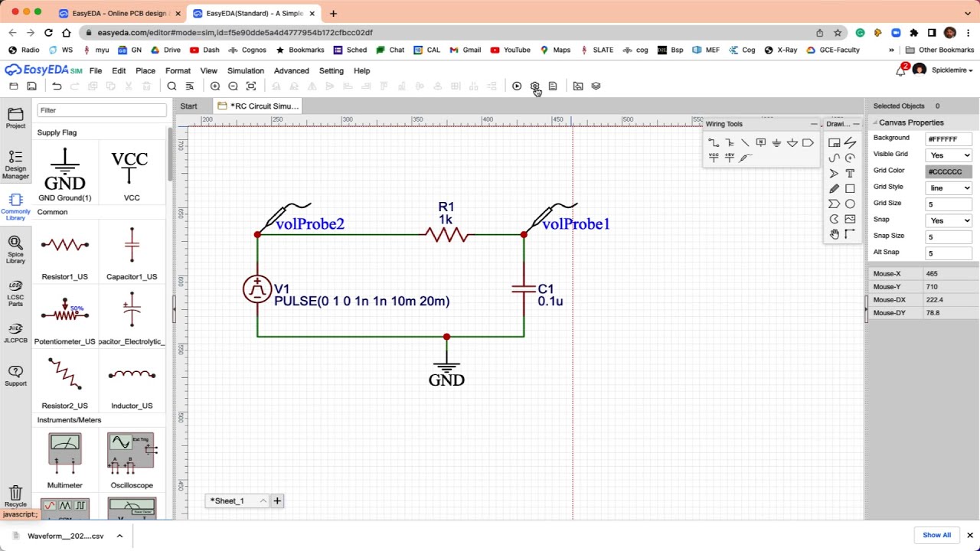This screenshot has height=551, width=980.
Task: Open the Format menu
Action: point(178,70)
